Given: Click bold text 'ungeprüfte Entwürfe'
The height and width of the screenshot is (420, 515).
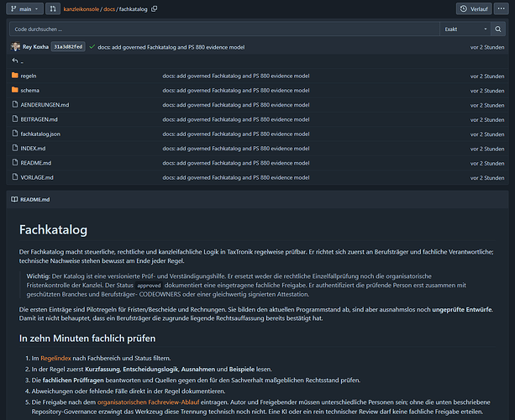Looking at the screenshot, I should pyautogui.click(x=462, y=309).
